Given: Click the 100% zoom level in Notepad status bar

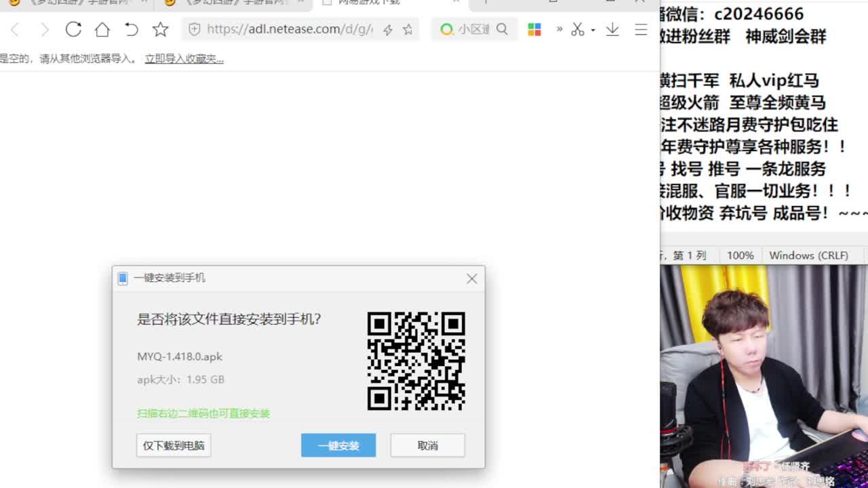Looking at the screenshot, I should tap(741, 256).
